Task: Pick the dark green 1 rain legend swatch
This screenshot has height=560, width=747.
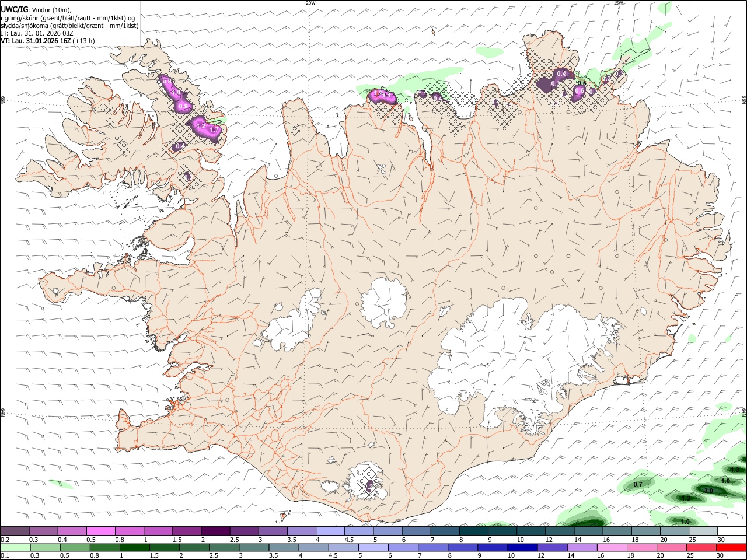Action: point(135,548)
